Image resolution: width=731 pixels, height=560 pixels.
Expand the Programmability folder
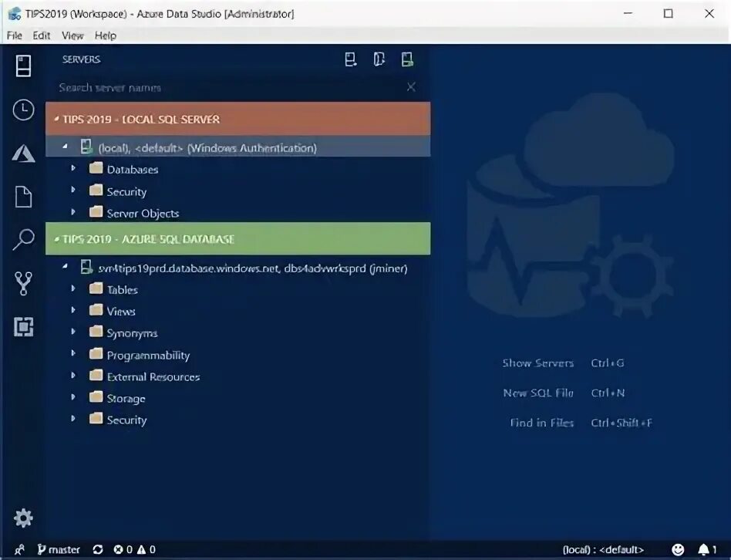point(73,353)
